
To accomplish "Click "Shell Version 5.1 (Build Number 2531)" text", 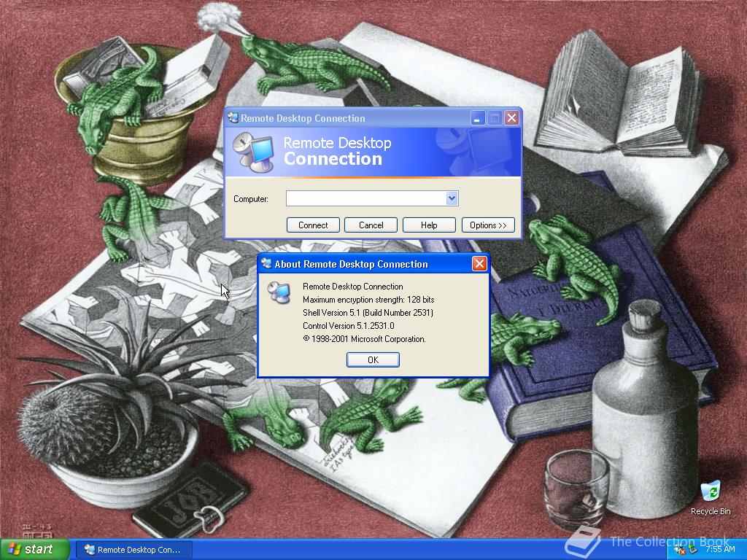I will (x=368, y=313).
